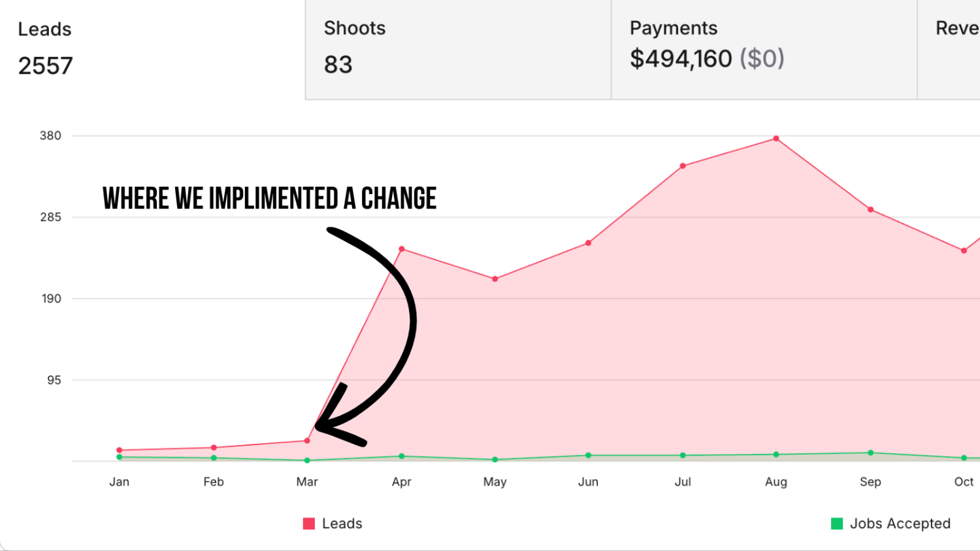Image resolution: width=980 pixels, height=551 pixels.
Task: Select the May Leads data point
Action: pos(495,279)
